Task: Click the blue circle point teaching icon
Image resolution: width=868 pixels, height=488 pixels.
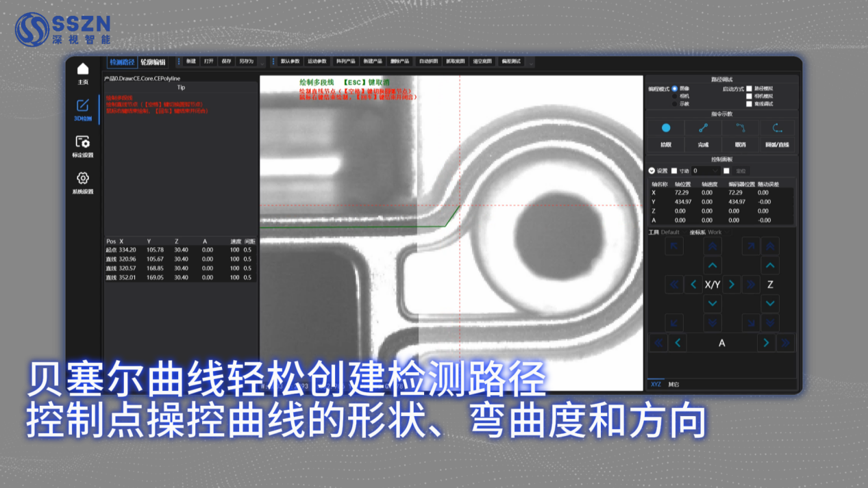Action: [666, 128]
